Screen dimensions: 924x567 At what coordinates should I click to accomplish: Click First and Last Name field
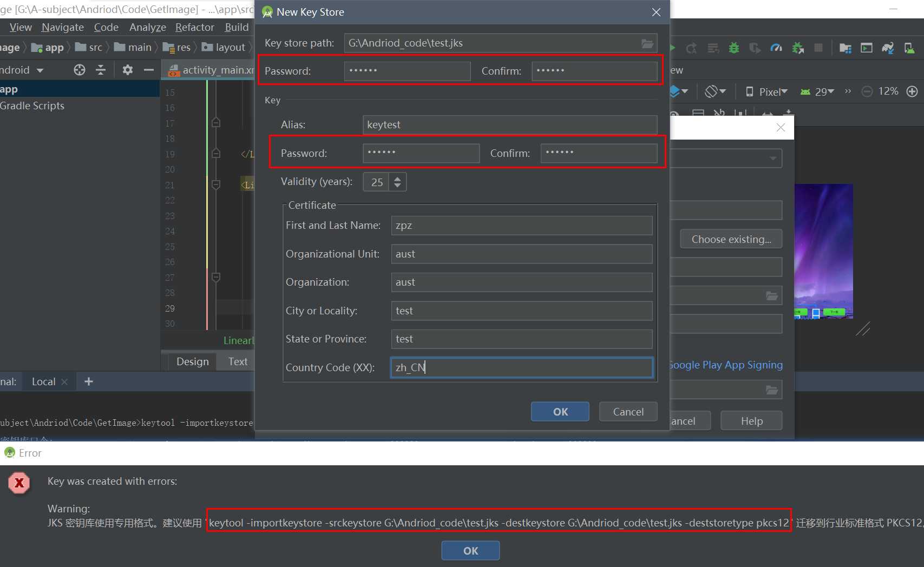(x=522, y=226)
